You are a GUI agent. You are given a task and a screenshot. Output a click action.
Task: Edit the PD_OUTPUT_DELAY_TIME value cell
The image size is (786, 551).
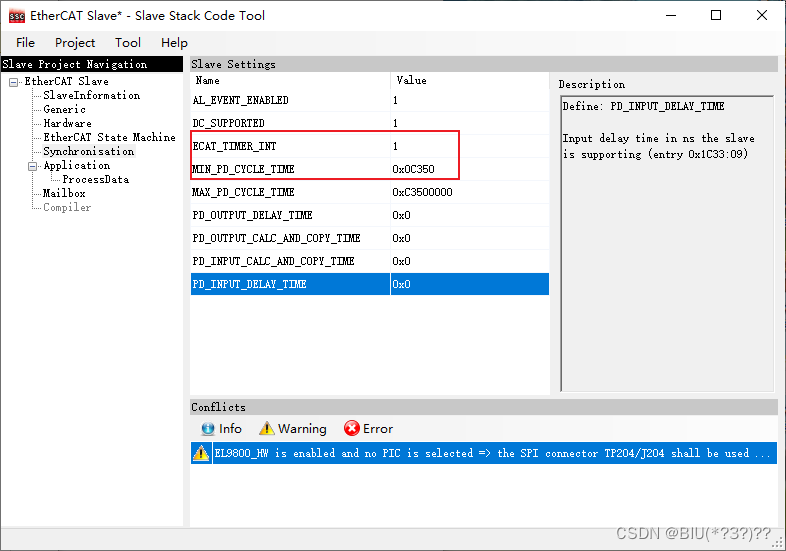click(470, 216)
